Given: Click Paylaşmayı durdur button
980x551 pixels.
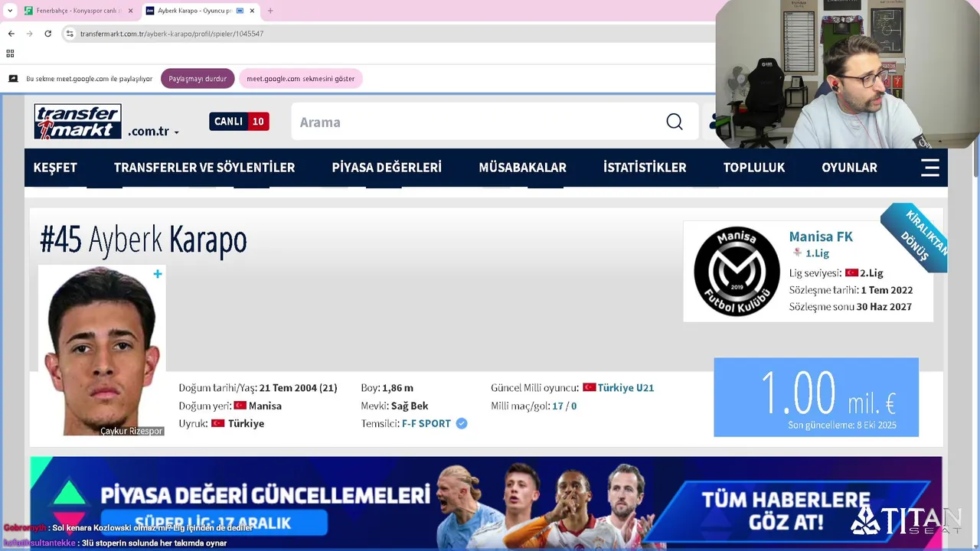Looking at the screenshot, I should (x=198, y=79).
